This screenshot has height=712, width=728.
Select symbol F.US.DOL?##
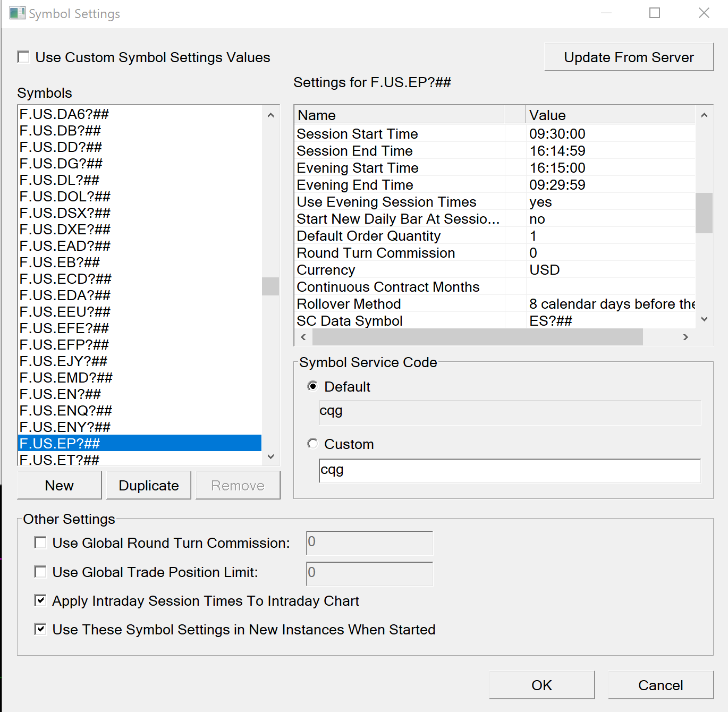[140, 197]
